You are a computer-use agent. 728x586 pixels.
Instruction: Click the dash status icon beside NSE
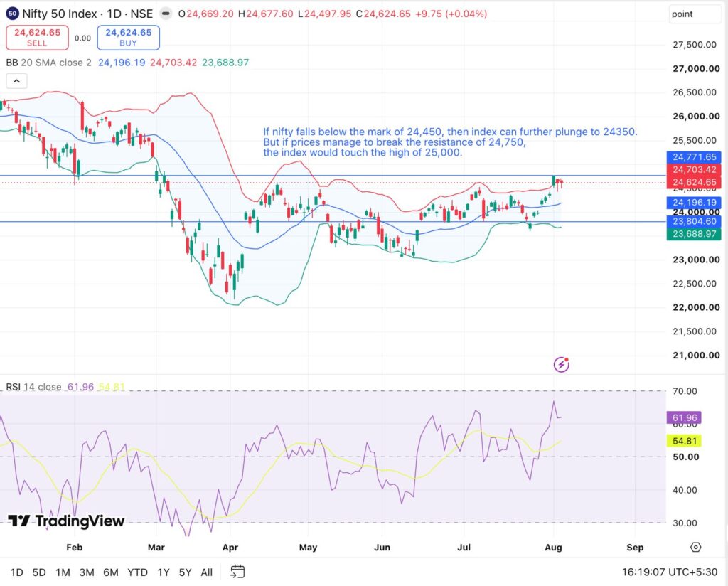(x=166, y=14)
